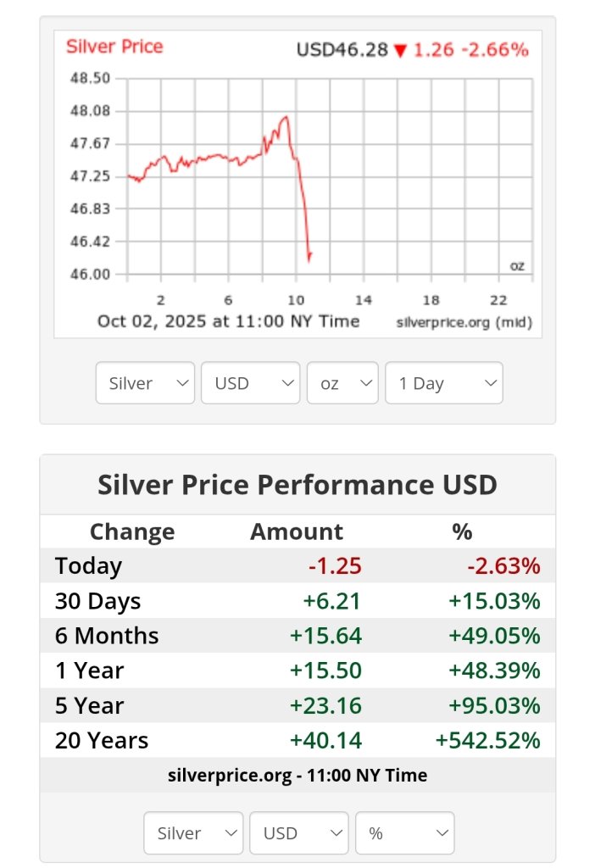Select the 20 Years performance row

(x=297, y=740)
